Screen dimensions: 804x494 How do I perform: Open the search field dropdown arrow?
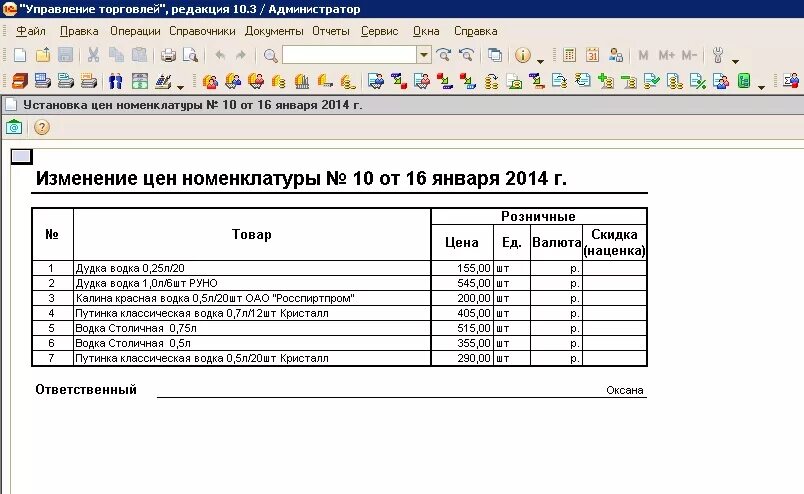coord(424,55)
